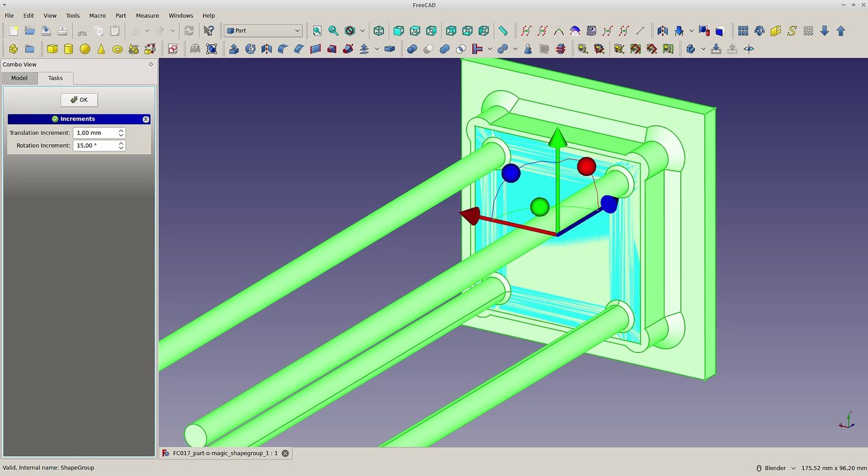Click the Rotation Increment field
The height and width of the screenshot is (476, 868).
tap(99, 145)
